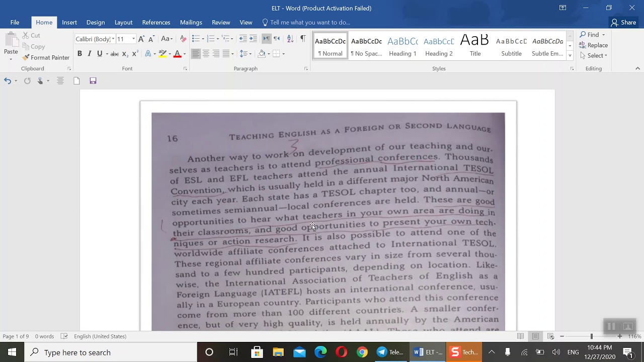The height and width of the screenshot is (362, 644).
Task: Toggle right-to-left text direction
Action: pyautogui.click(x=277, y=39)
